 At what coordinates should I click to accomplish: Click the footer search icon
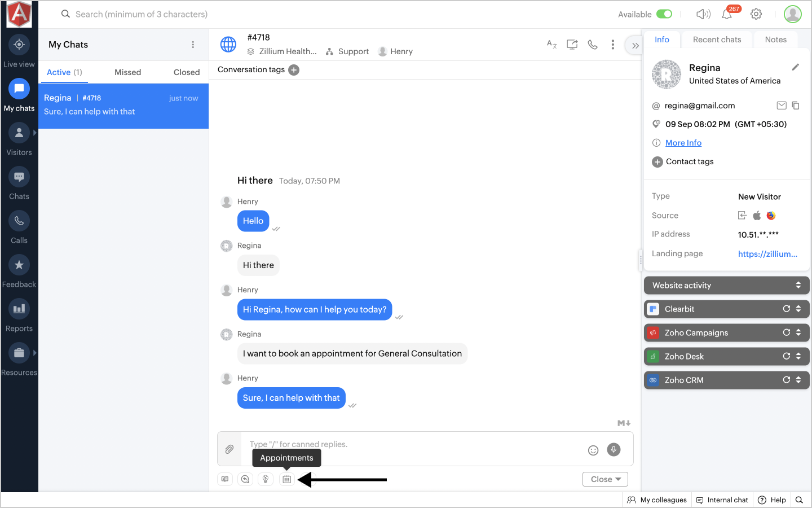pyautogui.click(x=799, y=500)
